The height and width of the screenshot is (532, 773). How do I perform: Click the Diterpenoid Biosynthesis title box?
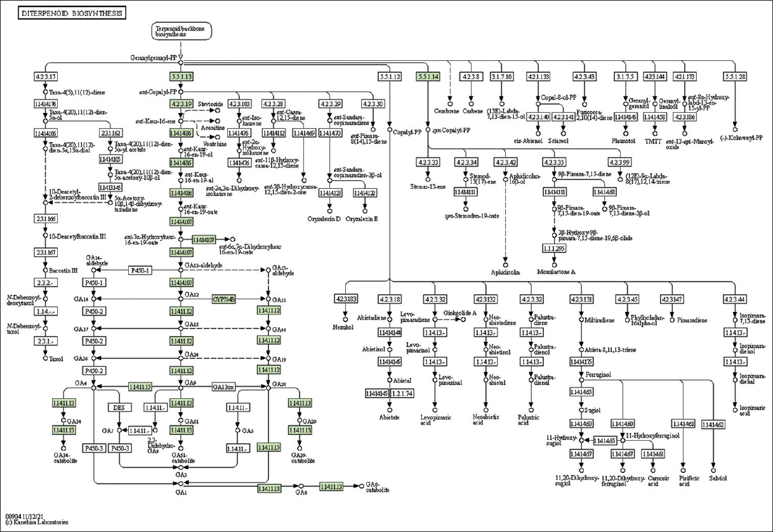[72, 13]
